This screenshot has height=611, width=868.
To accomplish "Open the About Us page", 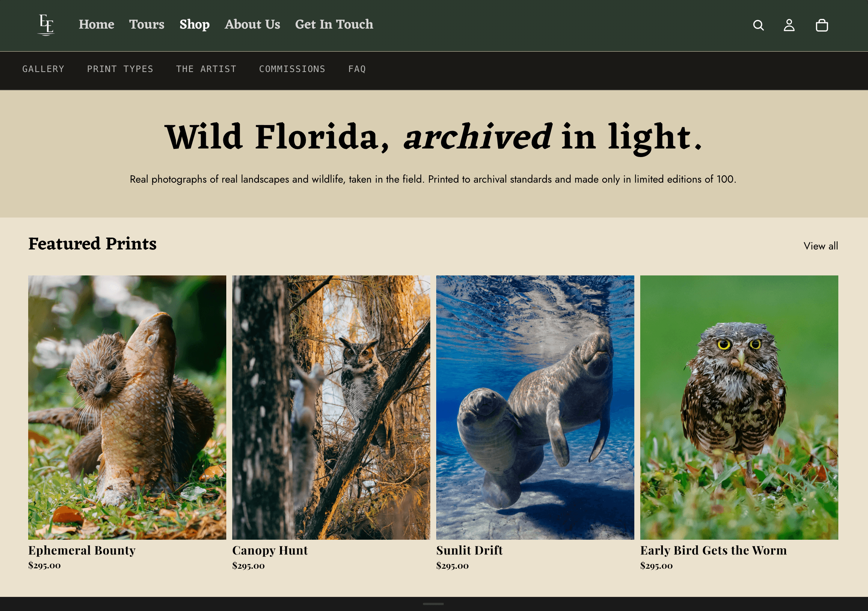I will click(x=252, y=24).
